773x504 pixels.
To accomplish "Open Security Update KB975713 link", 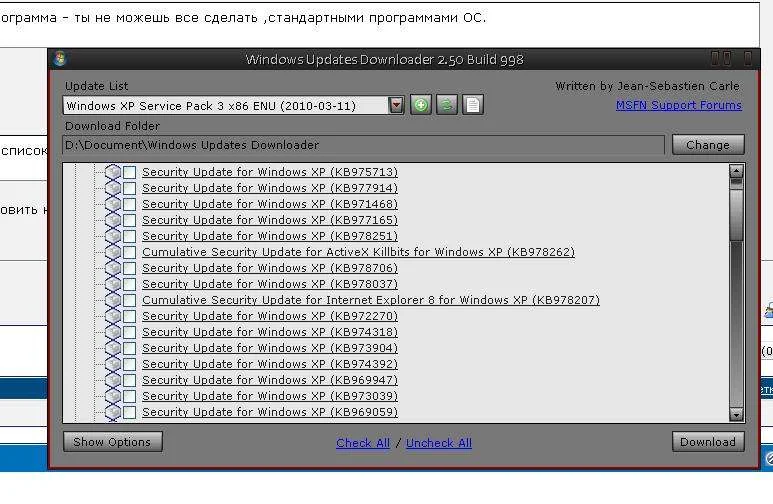I will [x=270, y=172].
